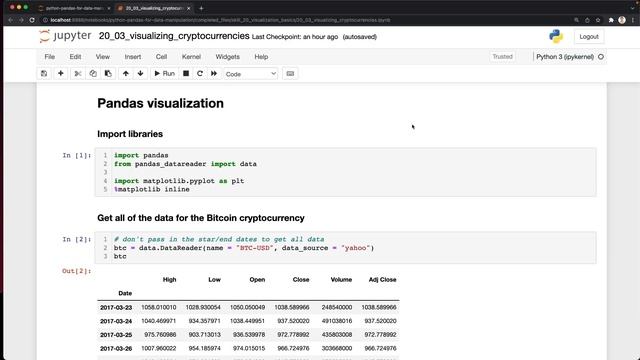The width and height of the screenshot is (640, 360).
Task: Click the browser address bar URL
Action: (220, 20)
